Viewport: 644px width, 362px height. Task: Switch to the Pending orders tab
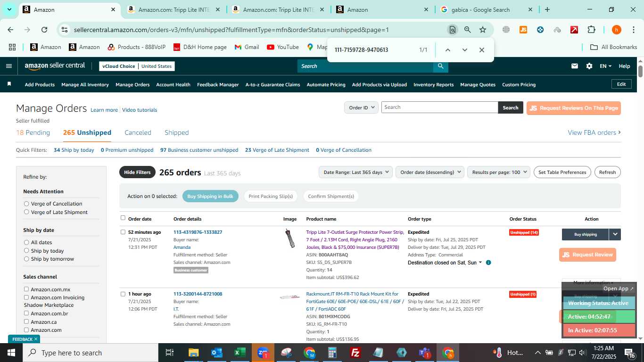point(33,132)
